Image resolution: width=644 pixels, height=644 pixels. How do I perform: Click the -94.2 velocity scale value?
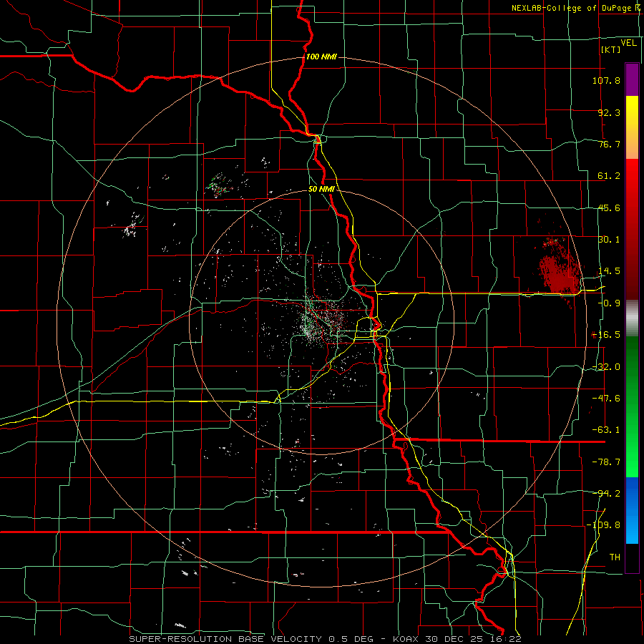point(606,493)
